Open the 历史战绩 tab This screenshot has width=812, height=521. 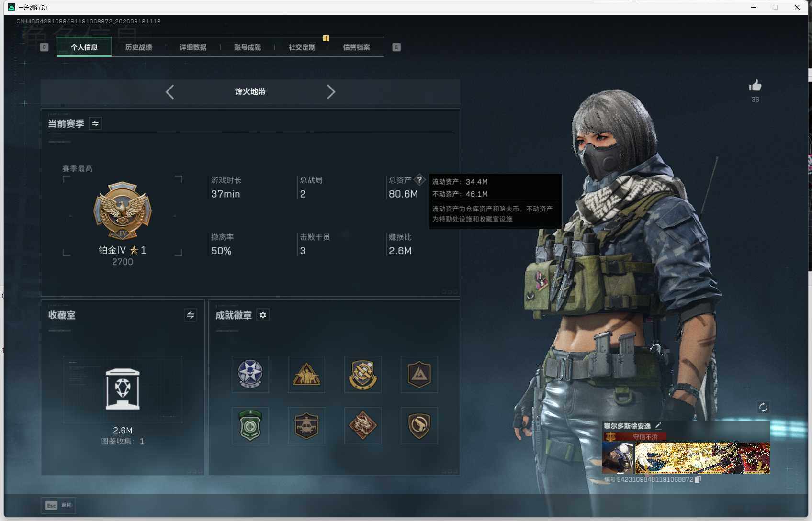138,47
